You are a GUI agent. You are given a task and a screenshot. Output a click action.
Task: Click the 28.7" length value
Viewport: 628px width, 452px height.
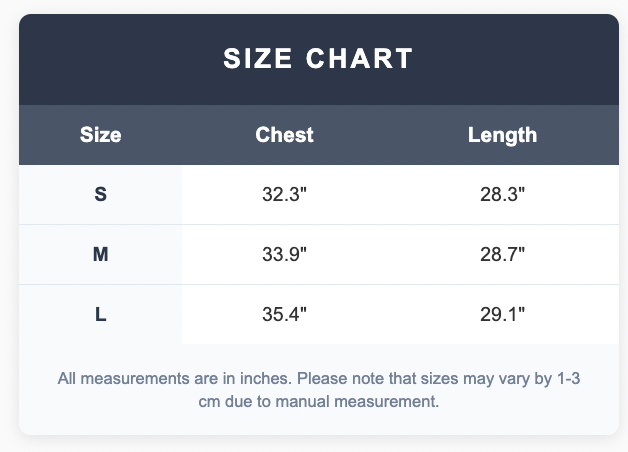(502, 254)
